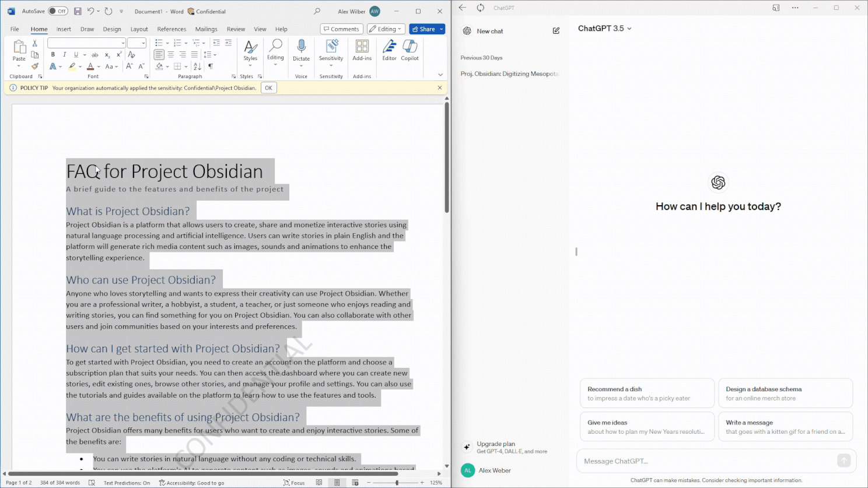Start a new chat with the compose icon
This screenshot has height=488, width=868.
click(x=556, y=31)
